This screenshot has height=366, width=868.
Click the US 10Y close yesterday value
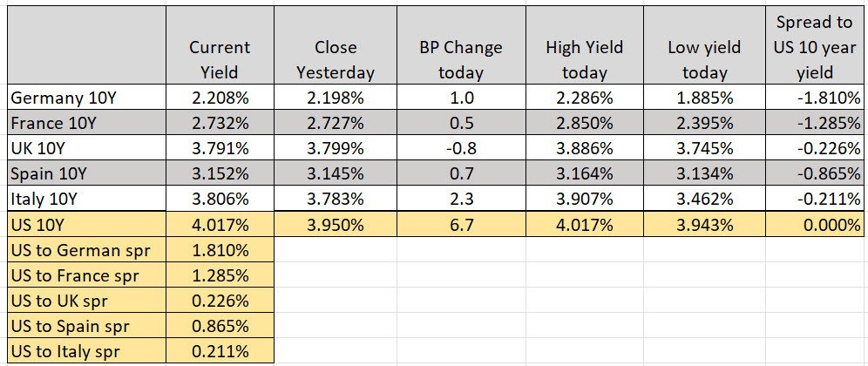[336, 224]
